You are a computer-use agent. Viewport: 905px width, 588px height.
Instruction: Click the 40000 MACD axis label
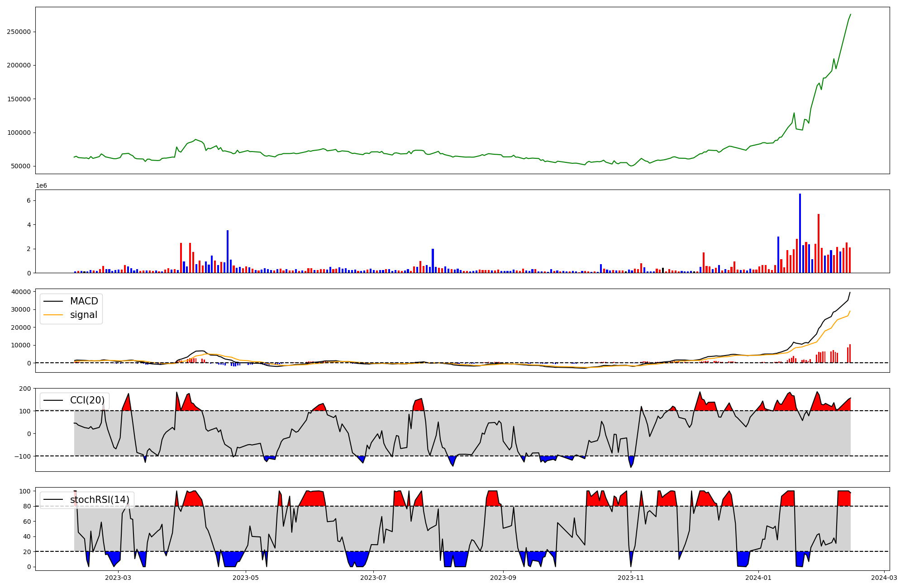point(20,292)
